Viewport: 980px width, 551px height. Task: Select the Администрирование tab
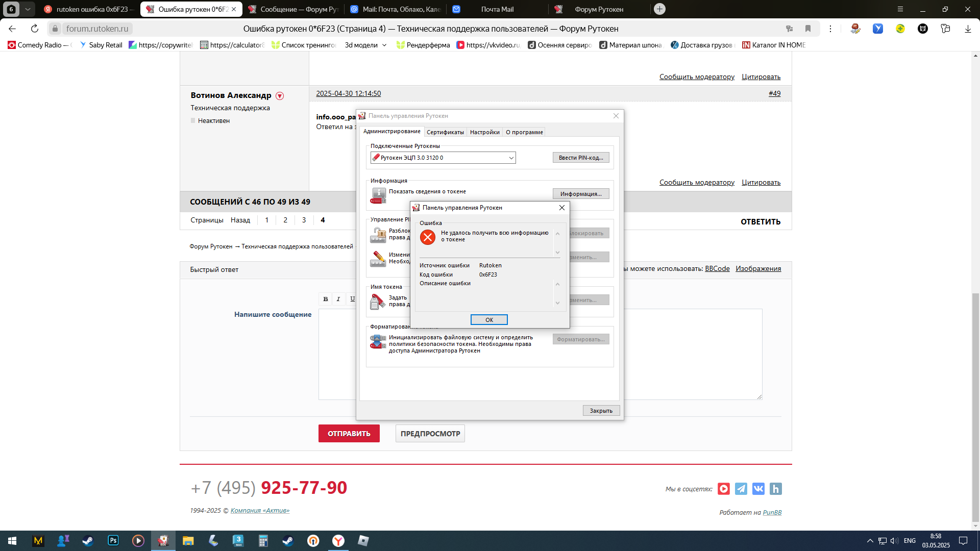pyautogui.click(x=391, y=132)
